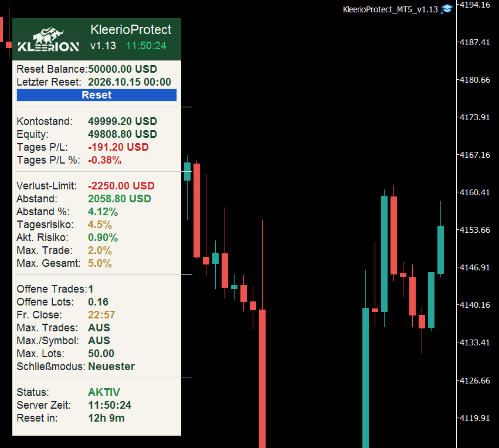Click Abstand % value 4.12%
This screenshot has height=448, width=499.
pos(103,212)
